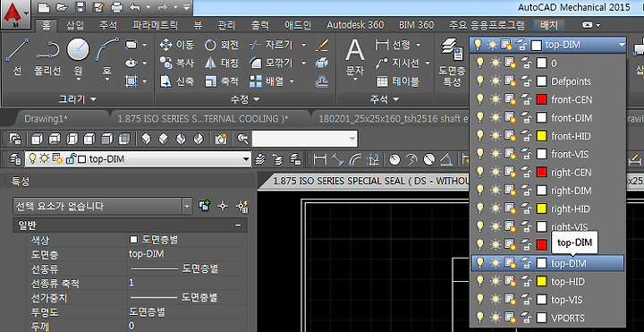The width and height of the screenshot is (644, 332).
Task: Select the 폴리선 (Polyline) tool
Action: pos(47,56)
